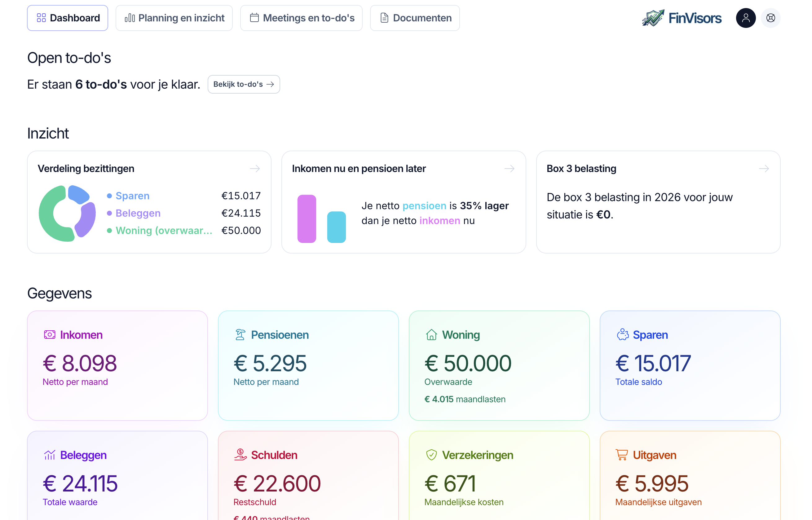The height and width of the screenshot is (520, 812).
Task: Open Box 3 belasting card arrow
Action: 764,169
